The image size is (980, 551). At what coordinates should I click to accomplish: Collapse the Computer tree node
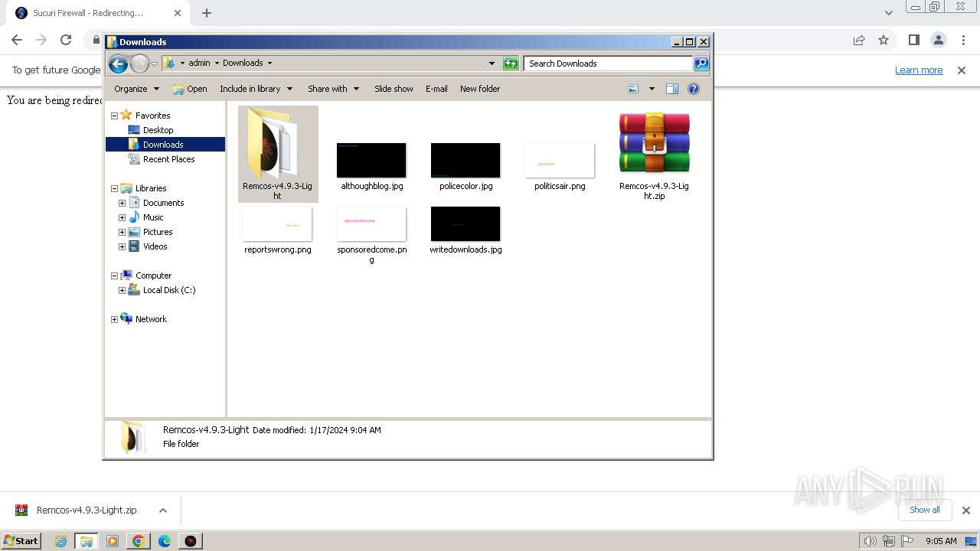point(115,275)
